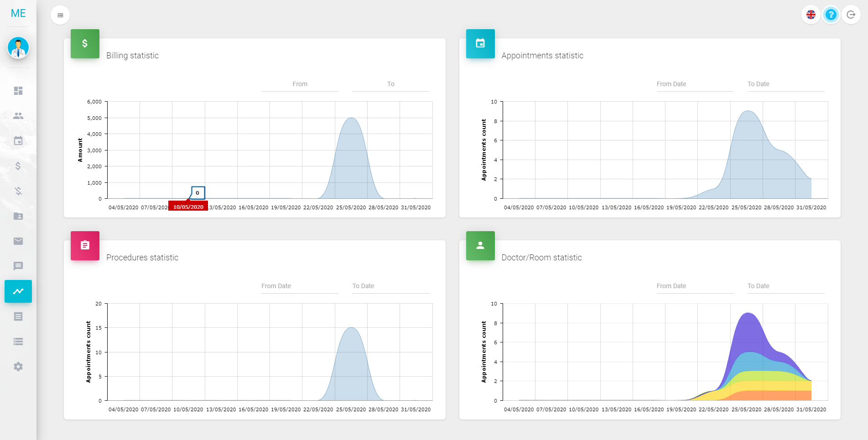Image resolution: width=868 pixels, height=440 pixels.
Task: Click the billing chart tooltip showing 0
Action: click(198, 193)
